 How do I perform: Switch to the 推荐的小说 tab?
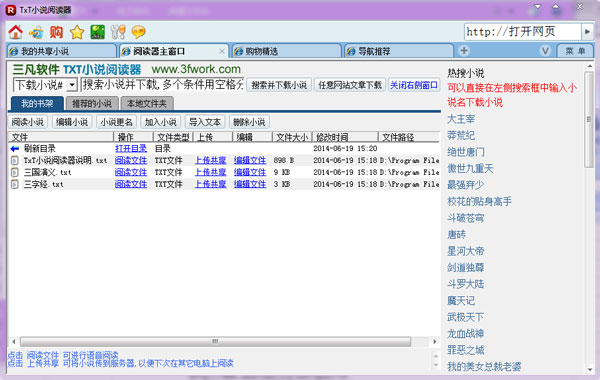[x=92, y=103]
